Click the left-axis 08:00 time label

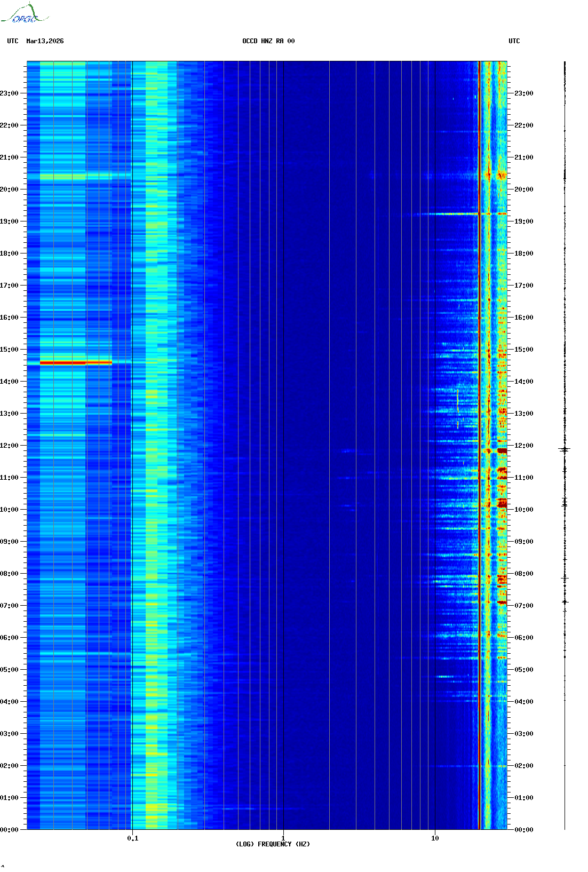pyautogui.click(x=9, y=574)
